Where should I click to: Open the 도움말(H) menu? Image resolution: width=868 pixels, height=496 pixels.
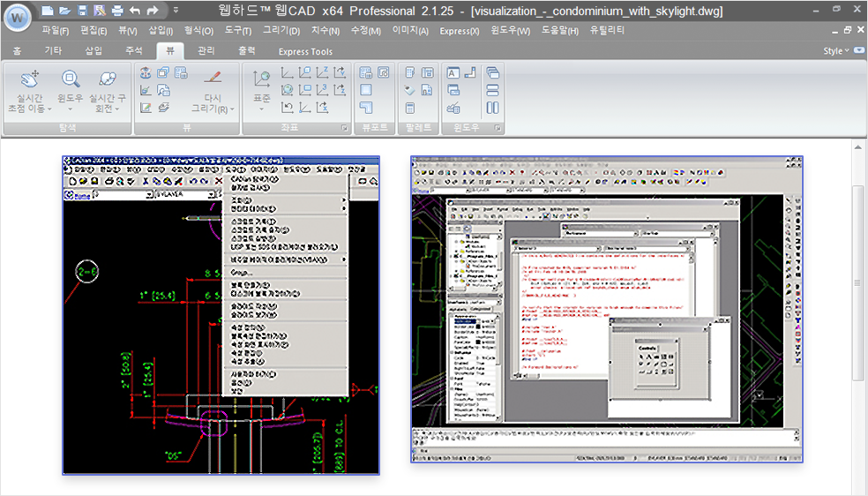(x=559, y=30)
